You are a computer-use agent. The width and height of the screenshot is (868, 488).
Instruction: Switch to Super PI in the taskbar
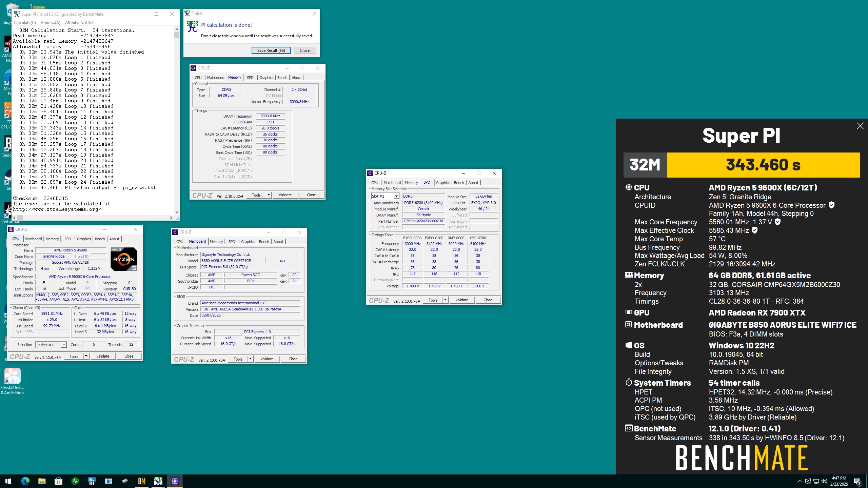(158, 481)
